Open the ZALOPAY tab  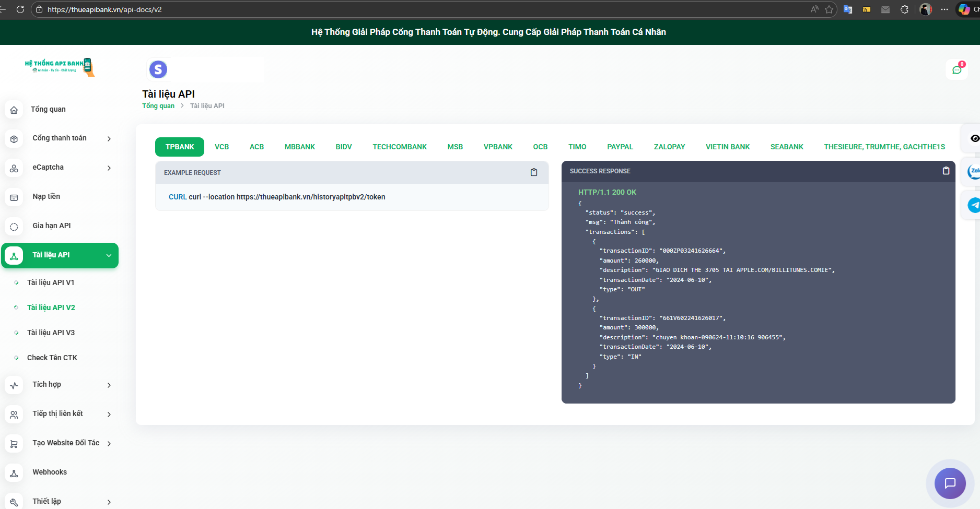(x=669, y=147)
